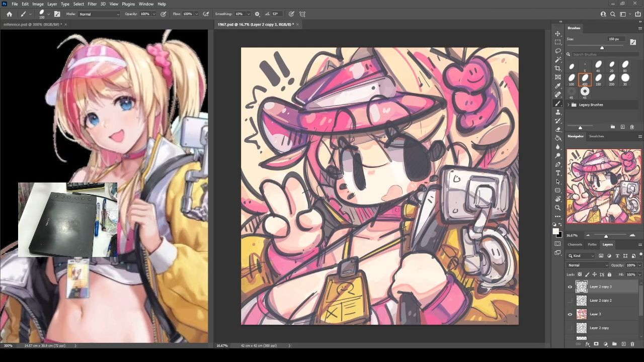The width and height of the screenshot is (644, 362).
Task: Open smoothing options gear
Action: pos(257,14)
